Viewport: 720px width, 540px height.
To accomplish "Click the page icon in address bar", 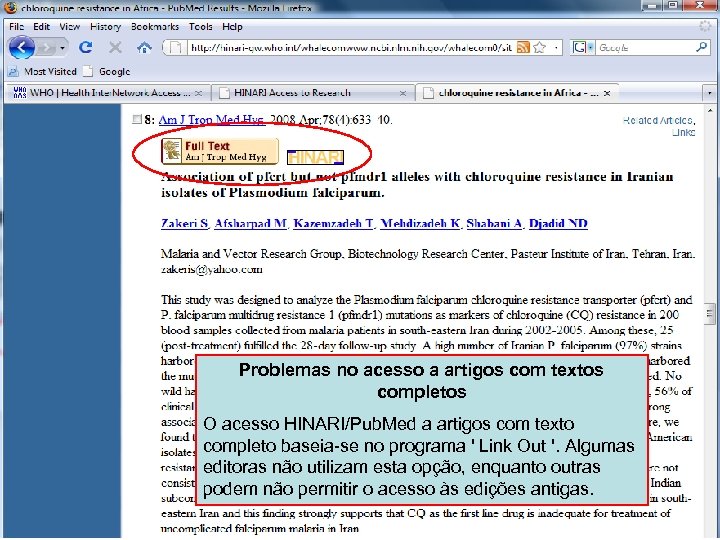I will pyautogui.click(x=175, y=47).
